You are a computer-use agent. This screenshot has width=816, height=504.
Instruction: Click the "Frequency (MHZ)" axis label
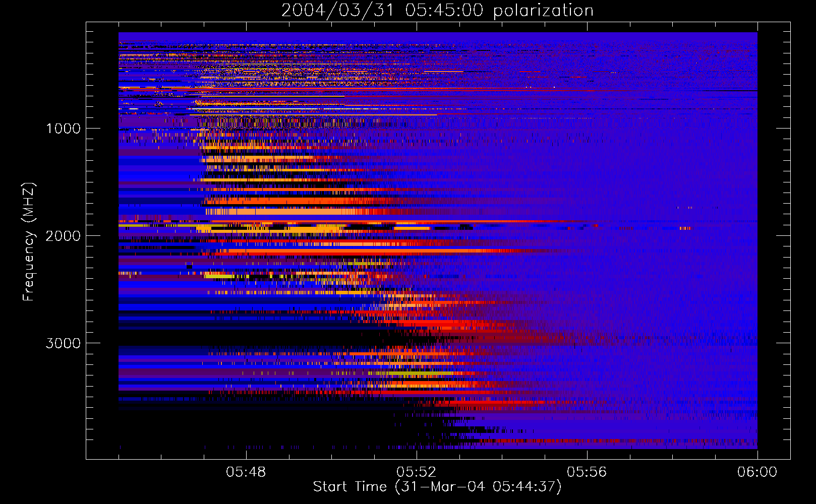click(x=28, y=241)
